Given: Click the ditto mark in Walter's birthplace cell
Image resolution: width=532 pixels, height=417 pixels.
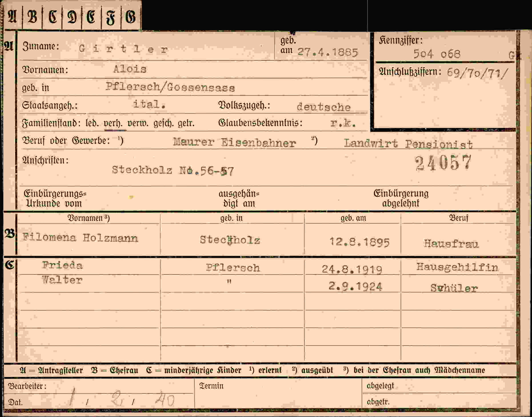Looking at the screenshot, I should [229, 281].
